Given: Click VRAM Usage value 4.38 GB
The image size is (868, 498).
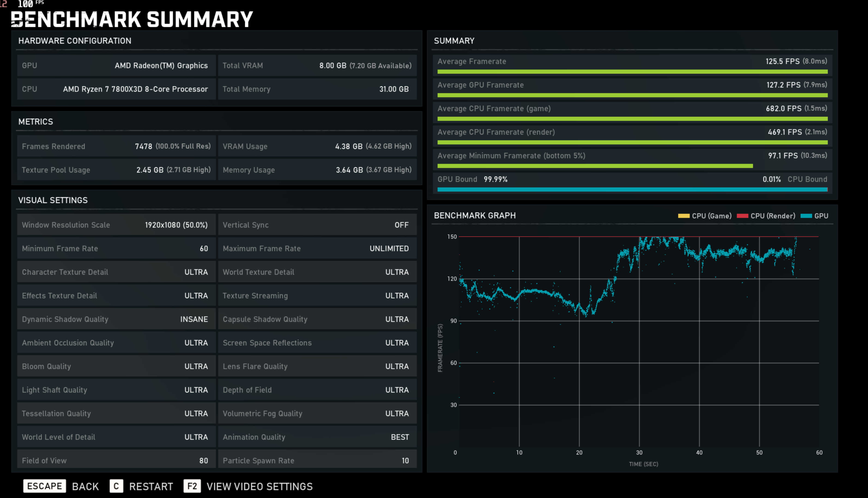Looking at the screenshot, I should (349, 146).
